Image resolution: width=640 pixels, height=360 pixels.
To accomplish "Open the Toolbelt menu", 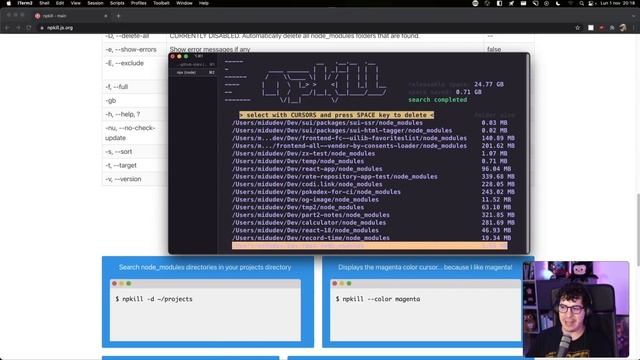I will pyautogui.click(x=161, y=3).
